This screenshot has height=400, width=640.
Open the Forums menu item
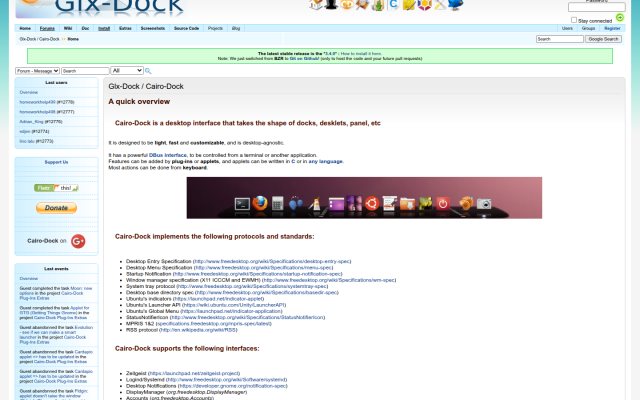click(47, 29)
